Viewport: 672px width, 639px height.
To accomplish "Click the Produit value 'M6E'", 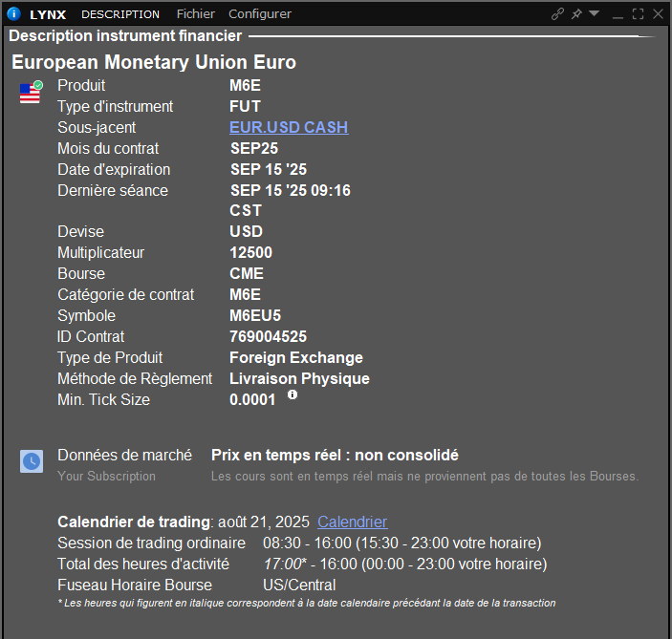I will [x=245, y=86].
